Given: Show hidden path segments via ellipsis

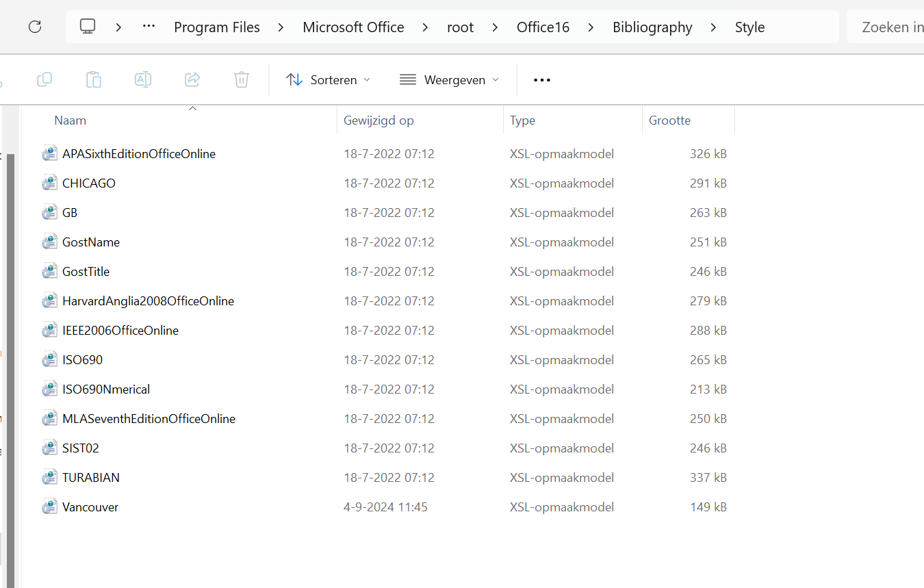Looking at the screenshot, I should click(x=149, y=27).
